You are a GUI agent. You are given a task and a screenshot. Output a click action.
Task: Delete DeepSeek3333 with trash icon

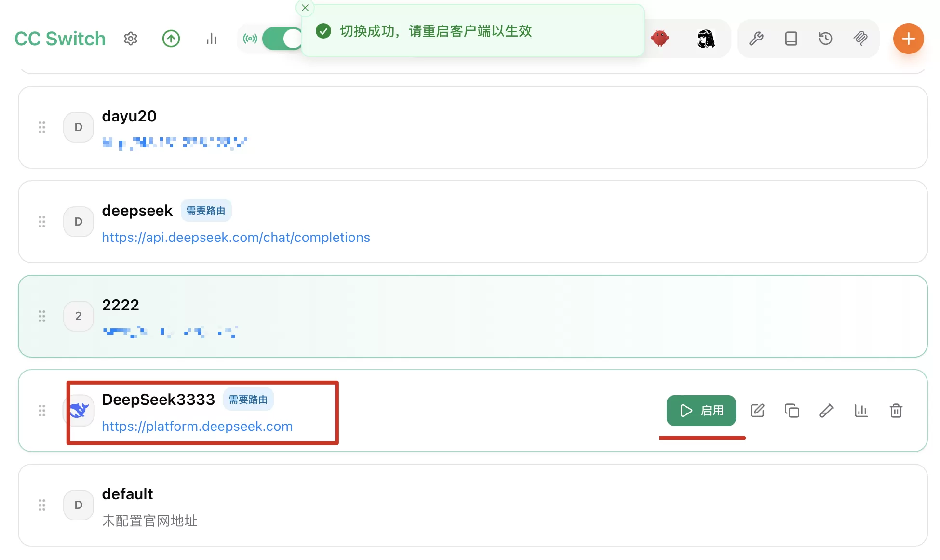[896, 411]
